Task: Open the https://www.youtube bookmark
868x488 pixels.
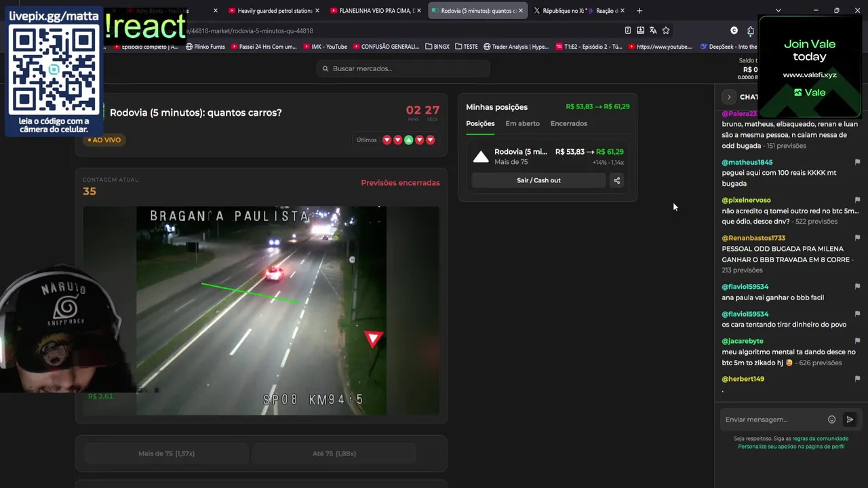Action: [660, 47]
